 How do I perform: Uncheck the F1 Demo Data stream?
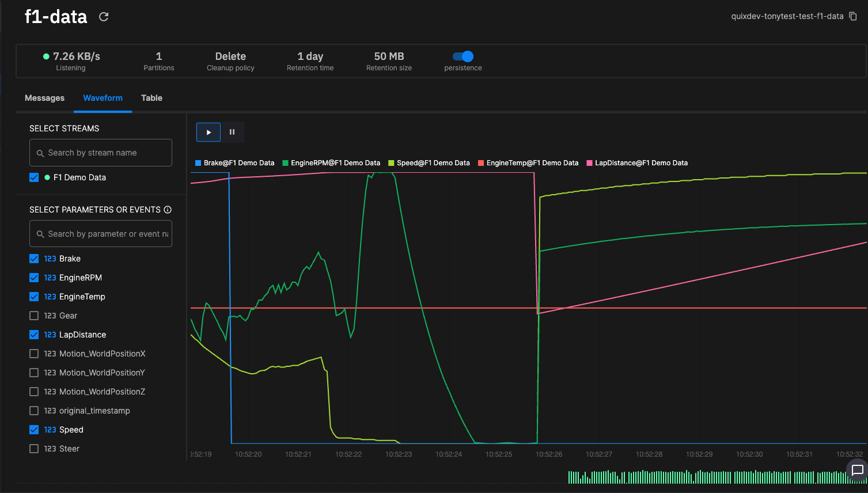pyautogui.click(x=34, y=177)
